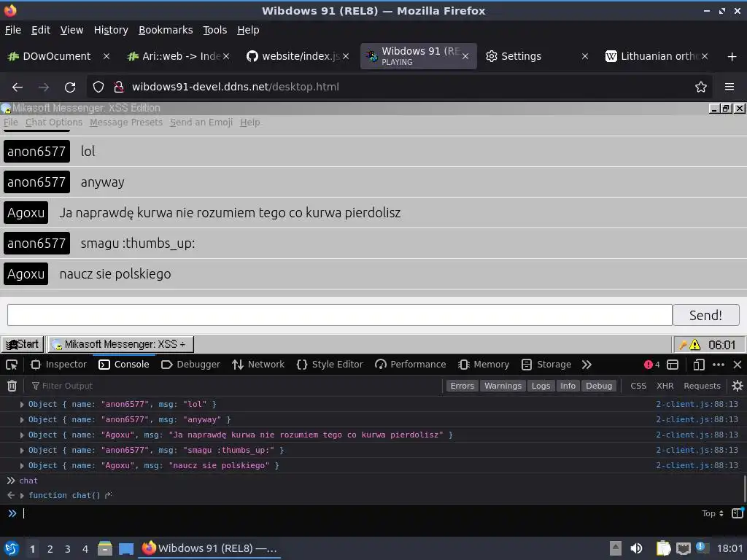This screenshot has width=747, height=560.
Task: Expand the "smagu :thumbs_up:" log object
Action: (x=22, y=450)
